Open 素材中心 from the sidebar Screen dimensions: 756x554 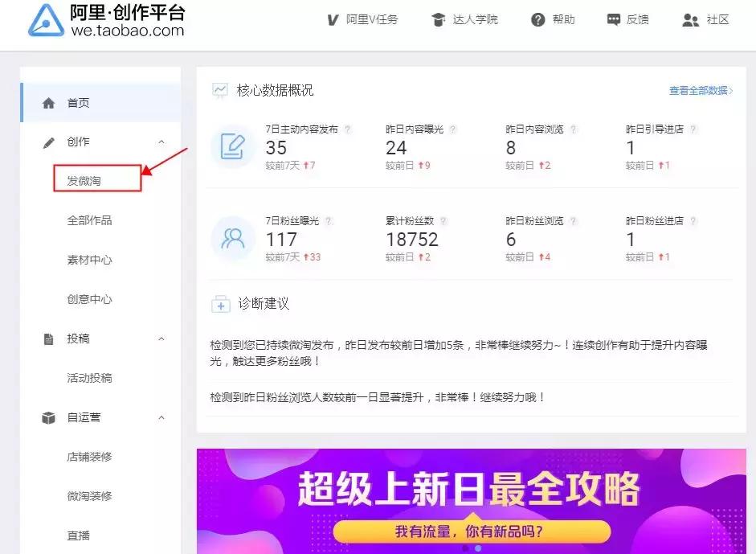(88, 260)
